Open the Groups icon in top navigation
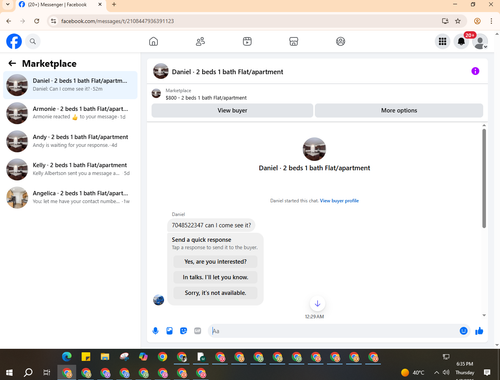The height and width of the screenshot is (380, 500). [340, 41]
